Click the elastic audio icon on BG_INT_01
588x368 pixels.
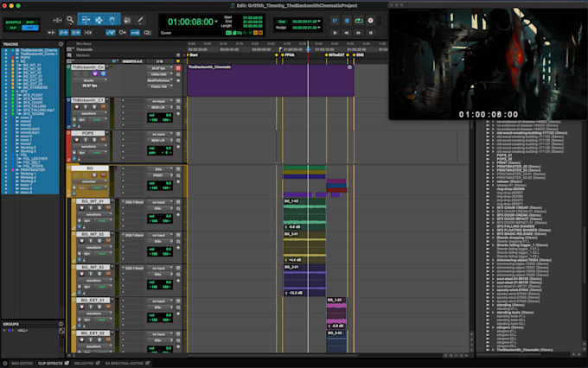(84, 227)
